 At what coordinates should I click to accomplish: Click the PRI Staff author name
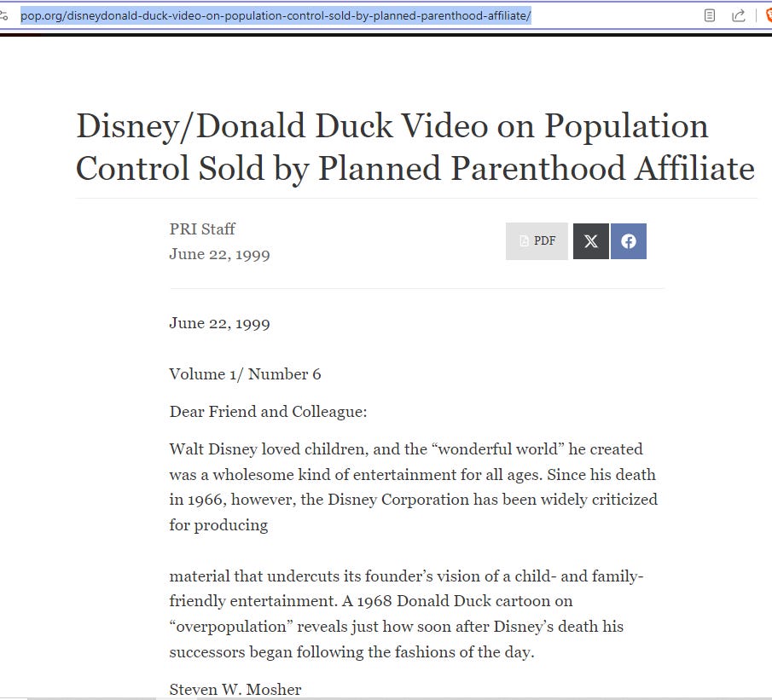202,229
